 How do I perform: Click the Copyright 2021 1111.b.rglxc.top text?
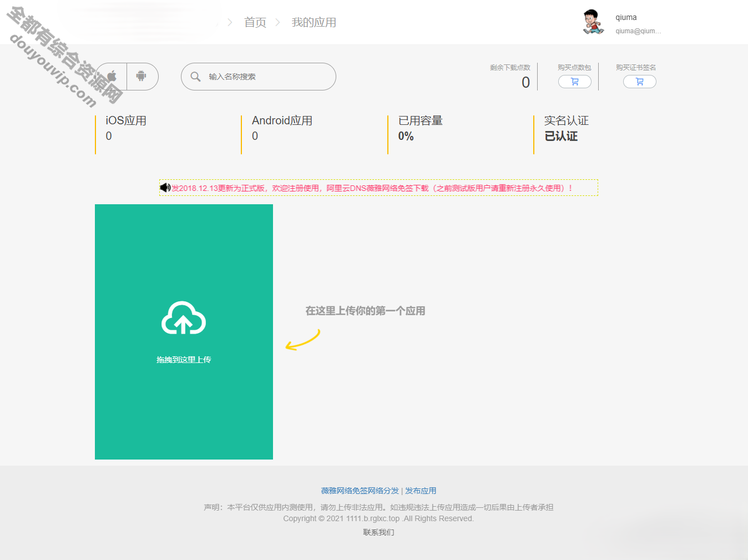point(378,518)
